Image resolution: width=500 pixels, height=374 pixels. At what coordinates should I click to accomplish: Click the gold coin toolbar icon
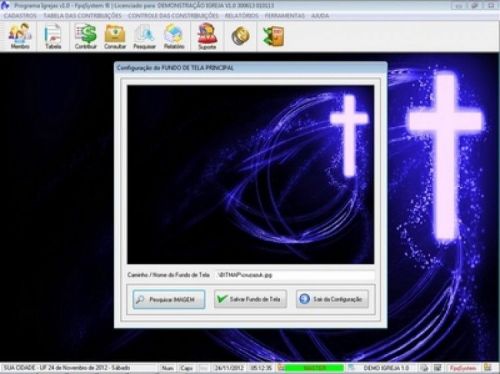coord(240,36)
